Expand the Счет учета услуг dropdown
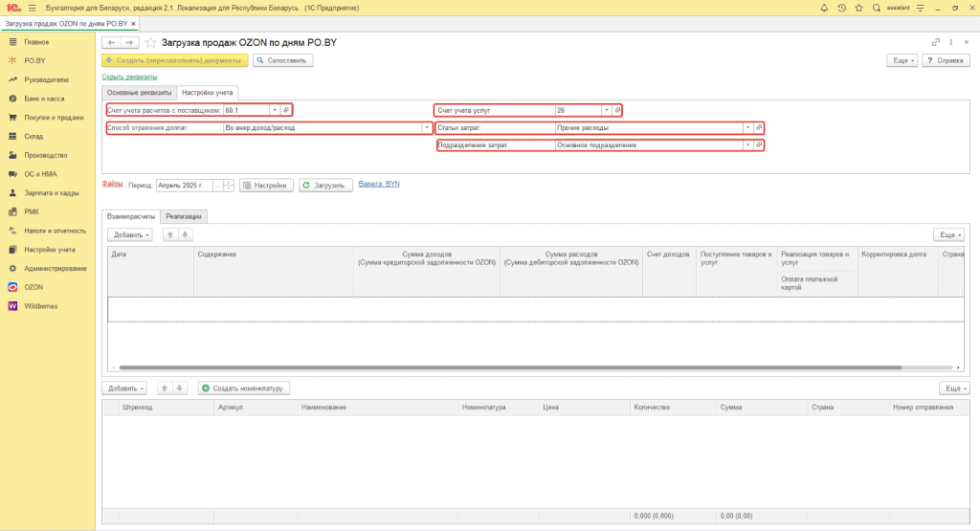980x531 pixels. point(606,110)
